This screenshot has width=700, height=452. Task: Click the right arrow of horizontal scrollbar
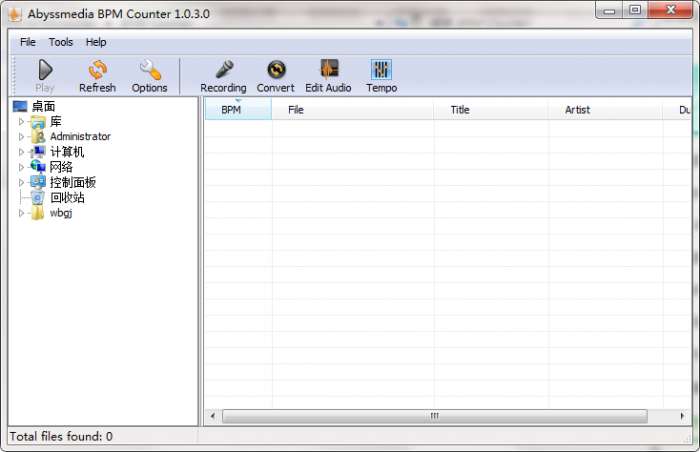coord(682,416)
